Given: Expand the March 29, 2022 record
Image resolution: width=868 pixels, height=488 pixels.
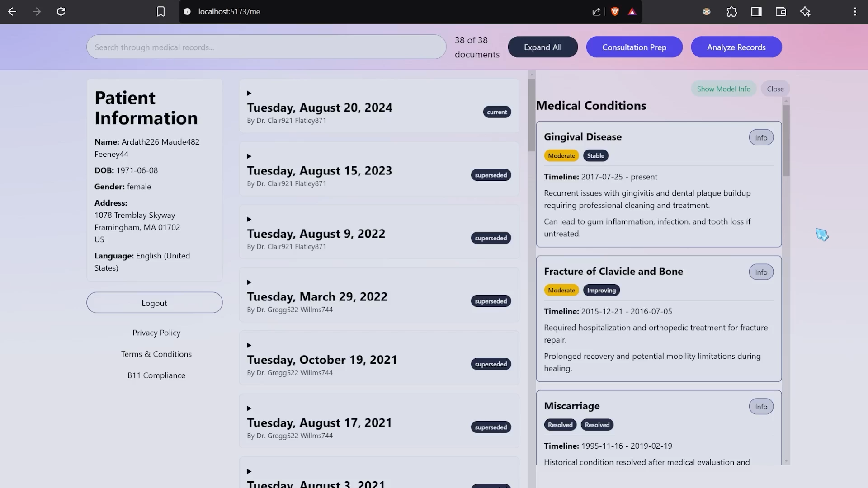Looking at the screenshot, I should coord(249,282).
